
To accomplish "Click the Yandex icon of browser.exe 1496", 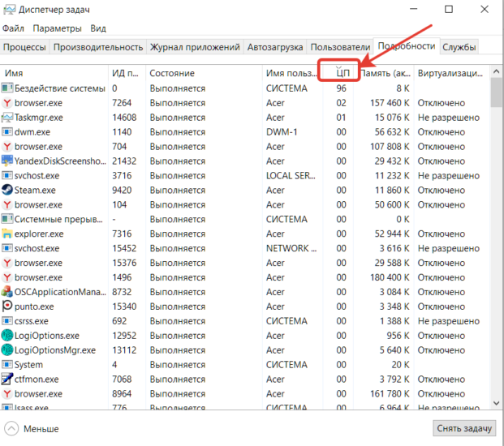I will coord(7,277).
